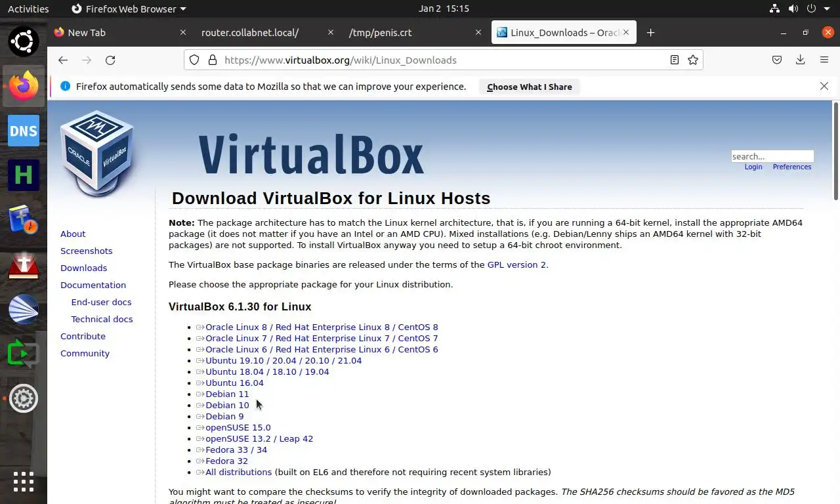Screen dimensions: 840x504
Task: Open the green H application in dock
Action: pos(24,175)
